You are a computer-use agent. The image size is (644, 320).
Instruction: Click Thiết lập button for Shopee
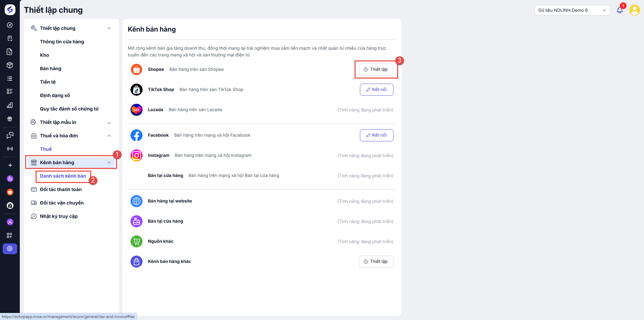376,70
